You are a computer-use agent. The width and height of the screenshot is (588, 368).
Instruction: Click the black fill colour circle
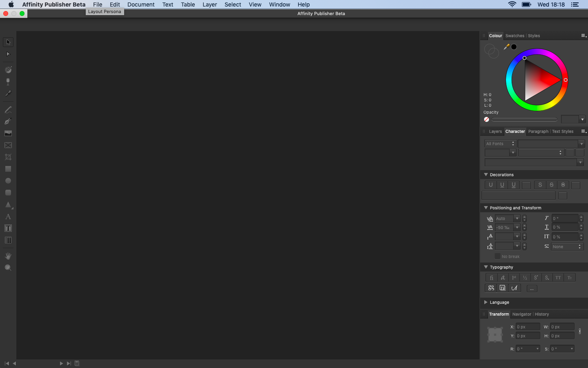pos(514,47)
